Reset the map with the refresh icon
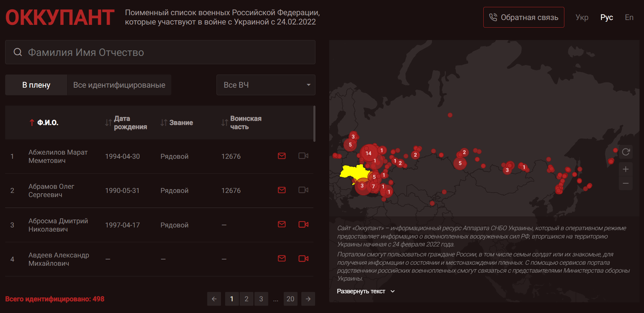This screenshot has width=644, height=313. coord(626,152)
